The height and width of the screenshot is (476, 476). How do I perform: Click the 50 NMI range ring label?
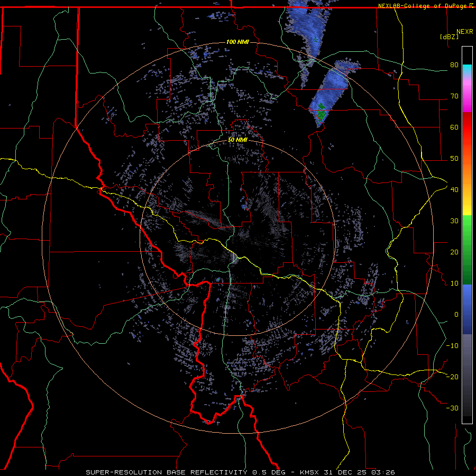pyautogui.click(x=237, y=140)
